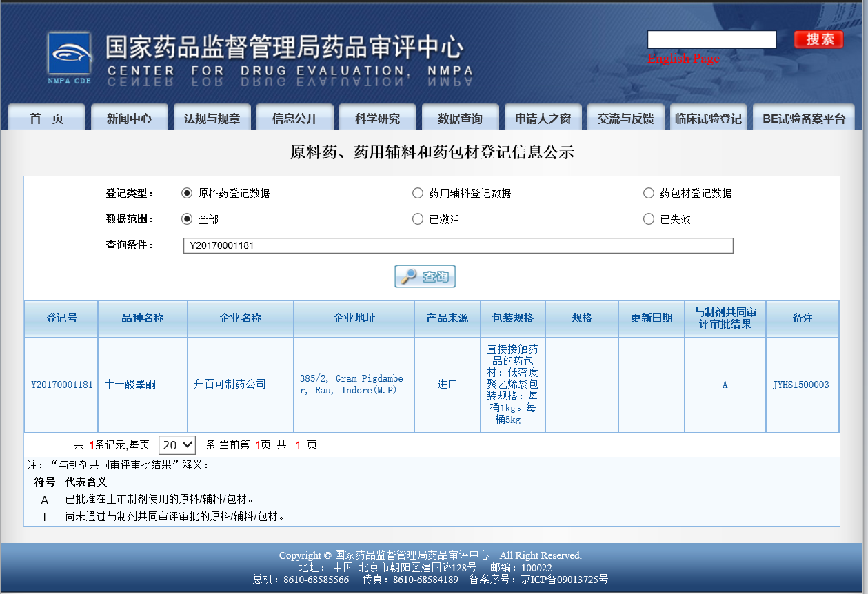
Task: Click the Y20170001181 registration number link
Action: (x=61, y=385)
